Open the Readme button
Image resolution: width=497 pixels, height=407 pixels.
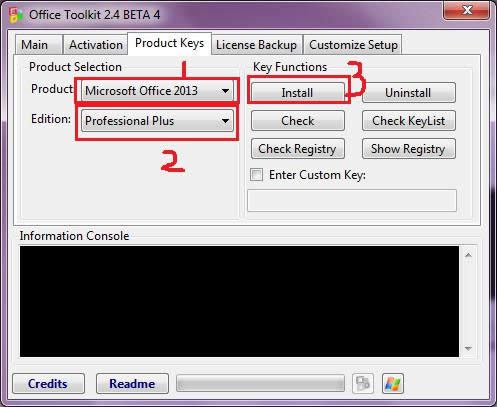[x=132, y=383]
